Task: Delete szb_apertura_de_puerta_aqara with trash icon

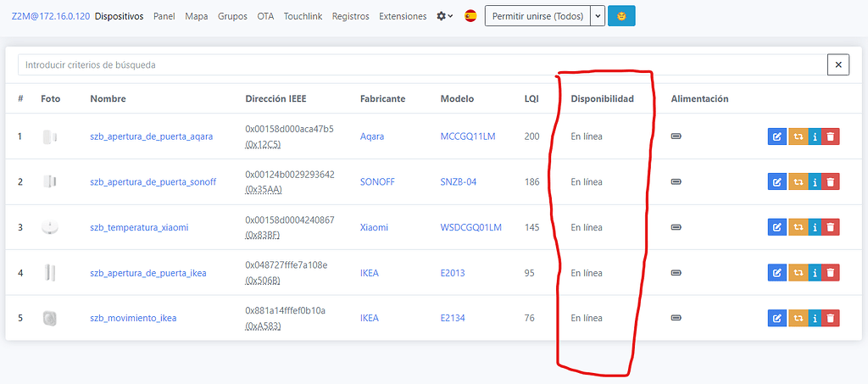Action: click(x=831, y=136)
